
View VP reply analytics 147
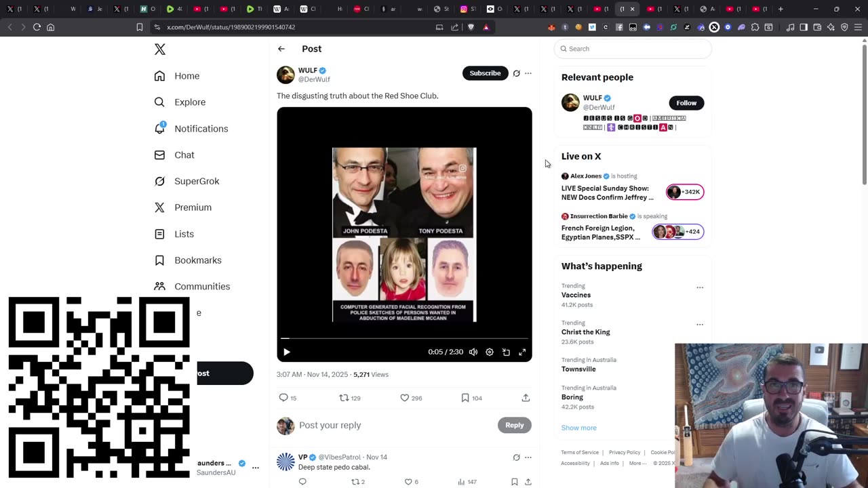point(467,482)
